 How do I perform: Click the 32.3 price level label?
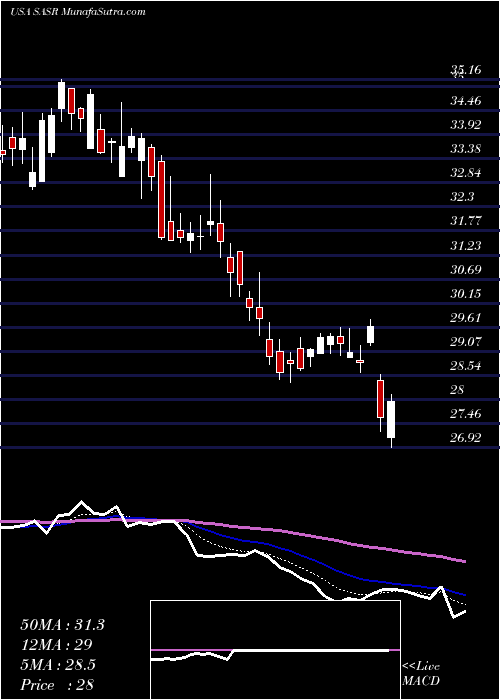coord(463,197)
